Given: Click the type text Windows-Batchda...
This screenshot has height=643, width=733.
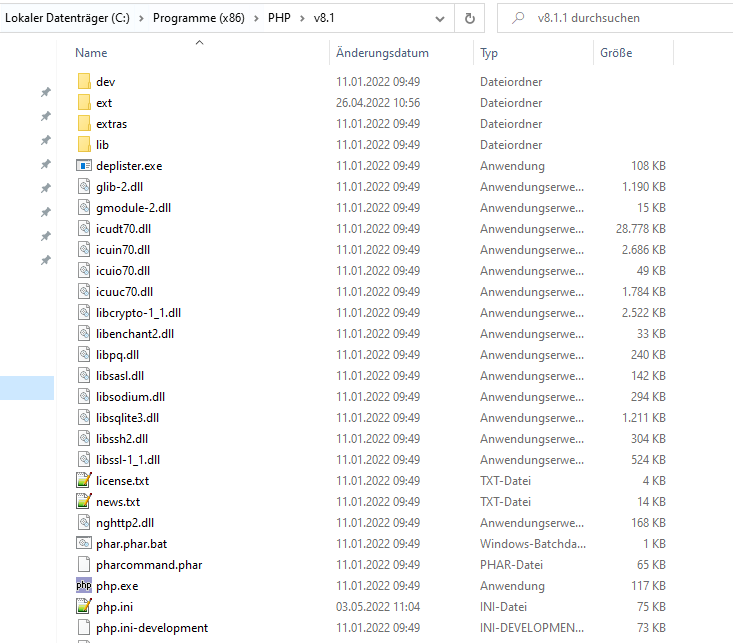Looking at the screenshot, I should point(533,544).
